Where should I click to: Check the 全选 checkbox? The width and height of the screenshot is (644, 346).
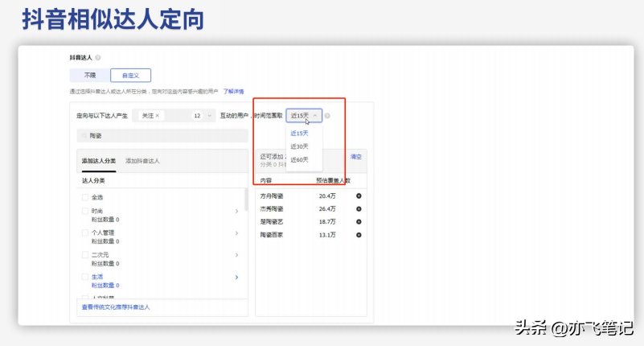(x=85, y=197)
